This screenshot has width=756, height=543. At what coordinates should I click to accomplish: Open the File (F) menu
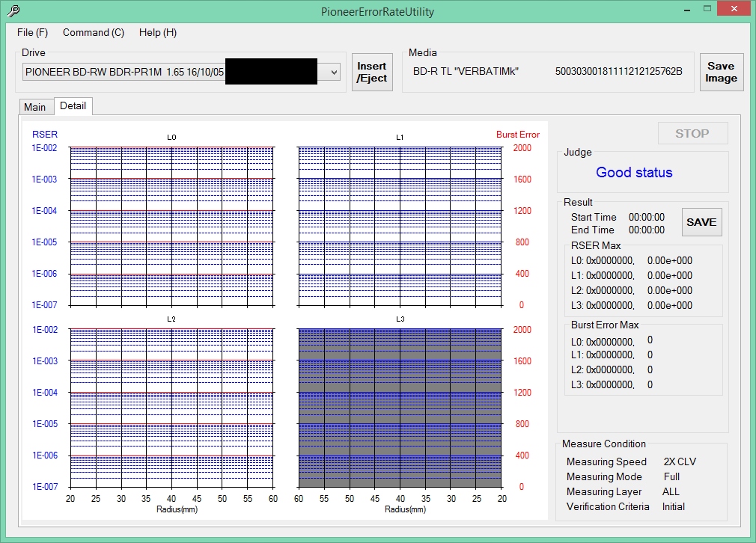(32, 33)
